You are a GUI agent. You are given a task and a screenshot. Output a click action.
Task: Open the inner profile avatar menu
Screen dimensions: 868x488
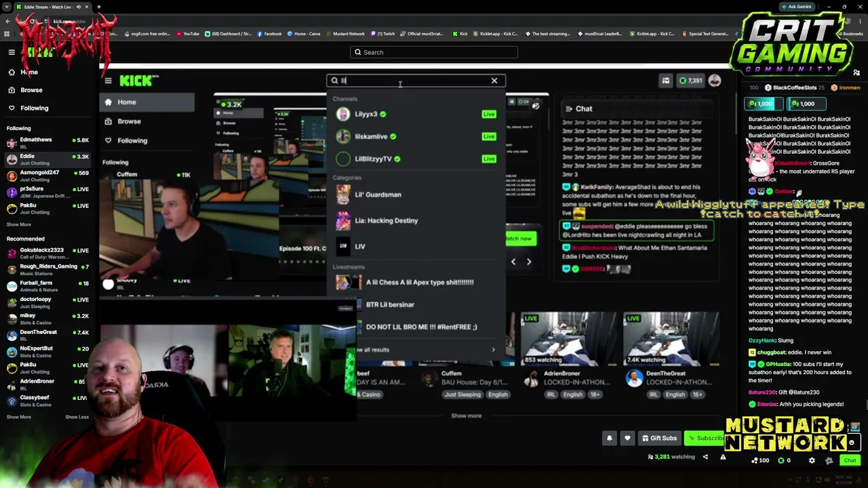click(715, 81)
